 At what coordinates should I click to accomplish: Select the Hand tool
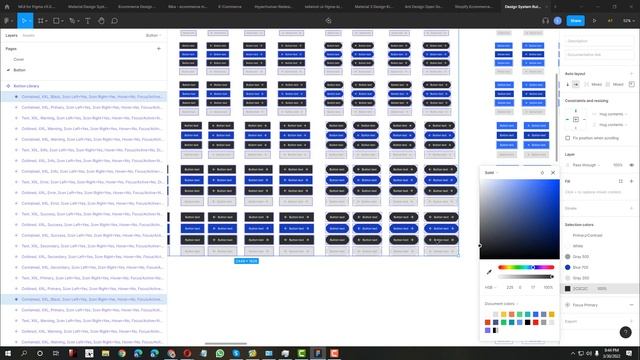coord(101,20)
